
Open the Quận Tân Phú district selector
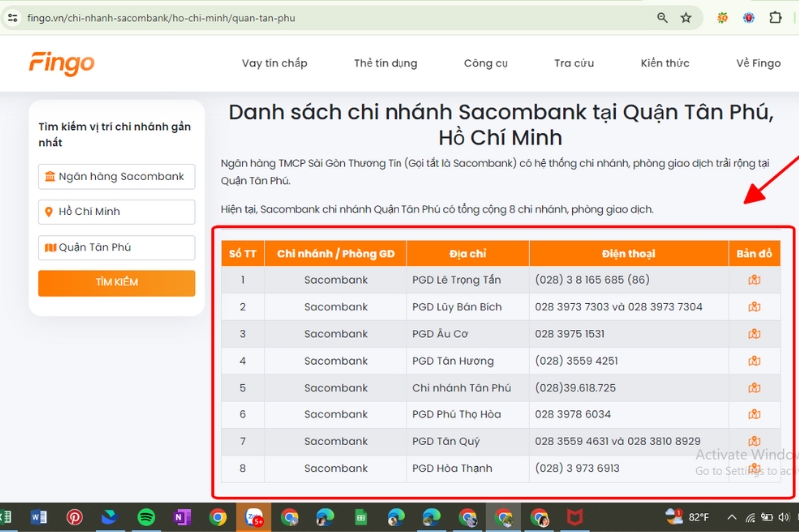(116, 247)
